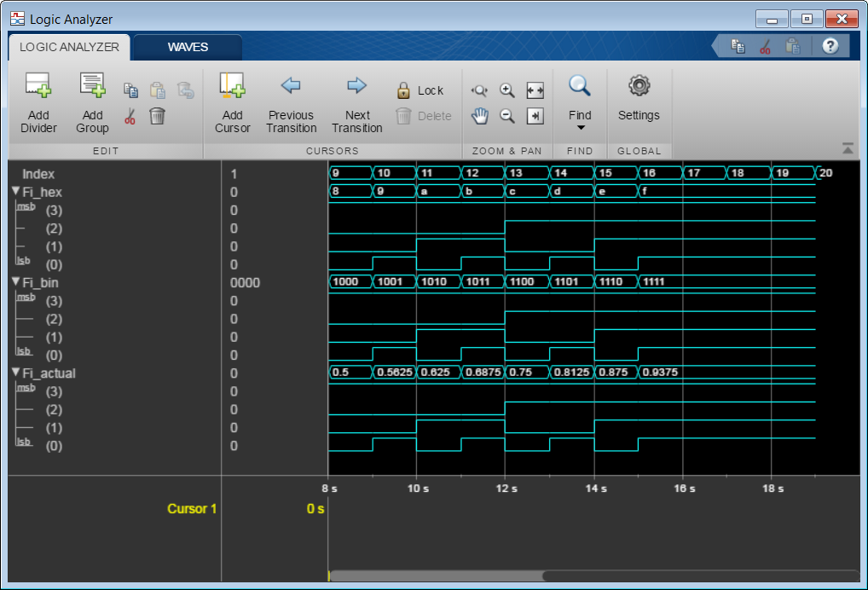The width and height of the screenshot is (868, 590).
Task: Switch to the WAVES tab
Action: [x=188, y=47]
